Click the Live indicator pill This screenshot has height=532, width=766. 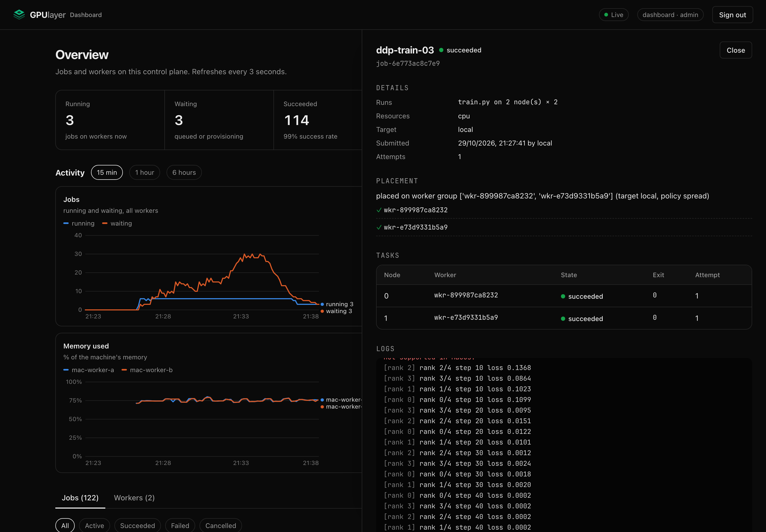coord(614,15)
